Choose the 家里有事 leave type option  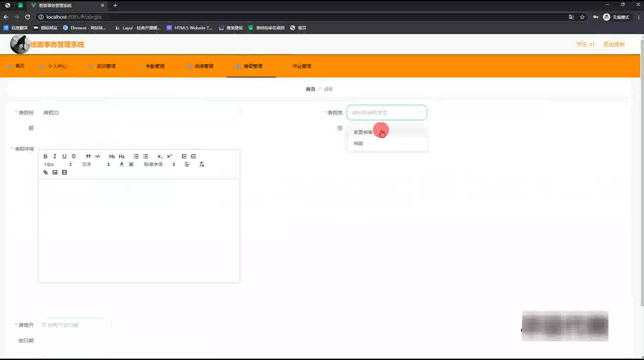387,132
